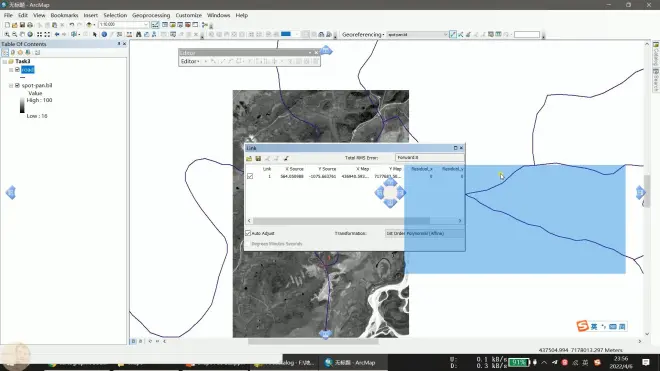Load links file in Link table
The height and width of the screenshot is (371, 660).
[249, 158]
